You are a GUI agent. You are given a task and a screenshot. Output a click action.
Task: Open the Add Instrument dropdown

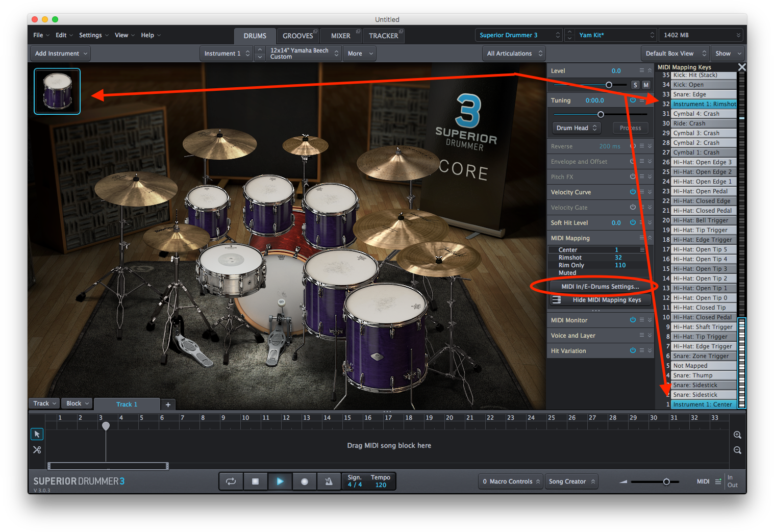[x=61, y=54]
